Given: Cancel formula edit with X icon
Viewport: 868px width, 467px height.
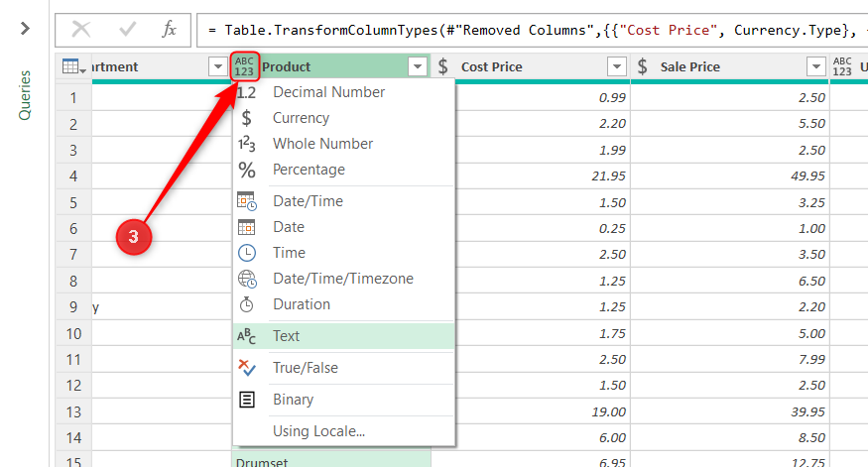Looking at the screenshot, I should (x=81, y=30).
